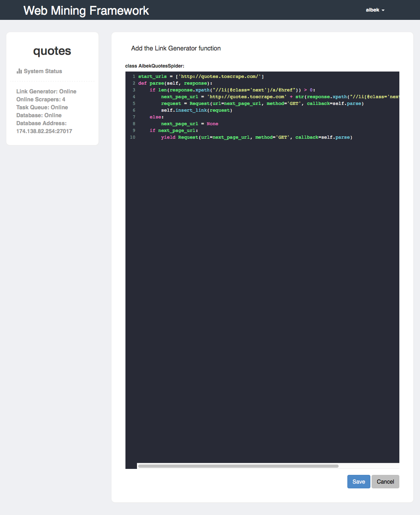420x515 pixels.
Task: Open the Web Mining Framework home link
Action: pyautogui.click(x=86, y=10)
